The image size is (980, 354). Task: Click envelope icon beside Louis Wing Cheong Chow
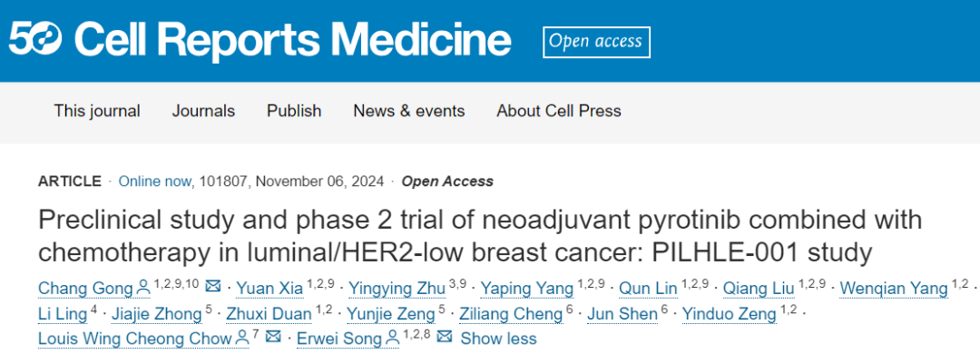272,337
